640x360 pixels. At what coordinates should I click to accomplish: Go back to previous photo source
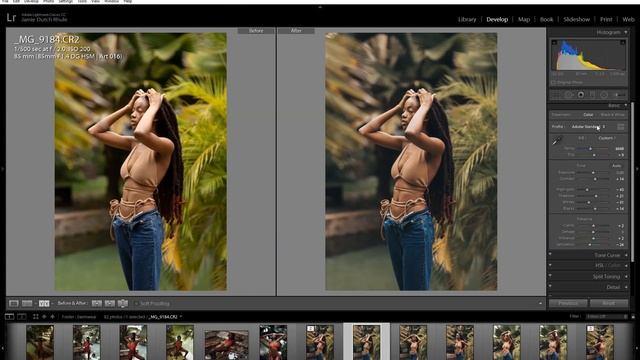pos(44,317)
